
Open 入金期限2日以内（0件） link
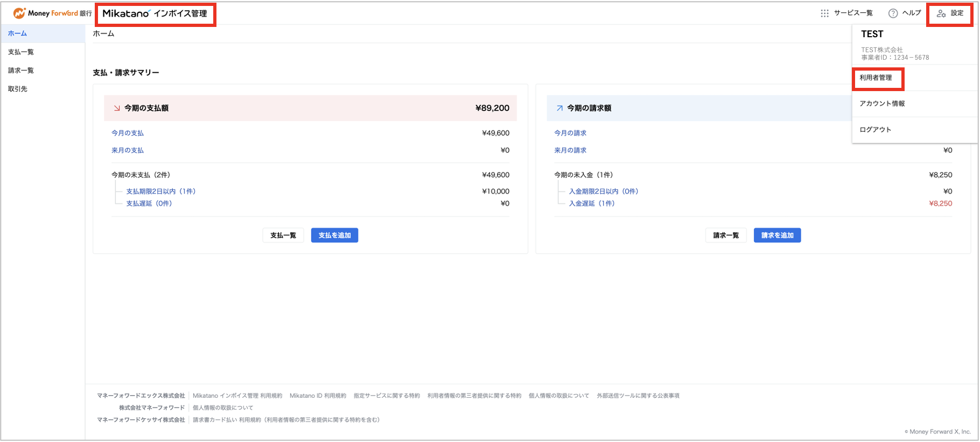click(x=604, y=191)
